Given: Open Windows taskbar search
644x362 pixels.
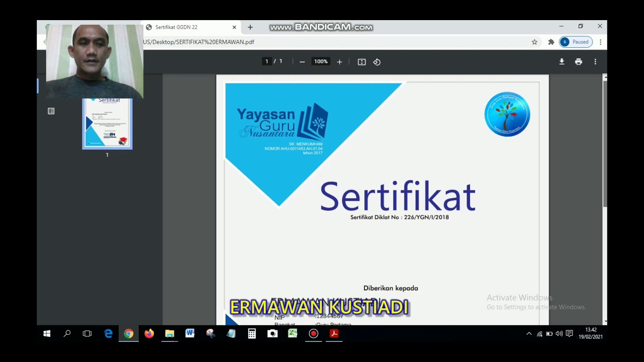Looking at the screenshot, I should (x=67, y=333).
